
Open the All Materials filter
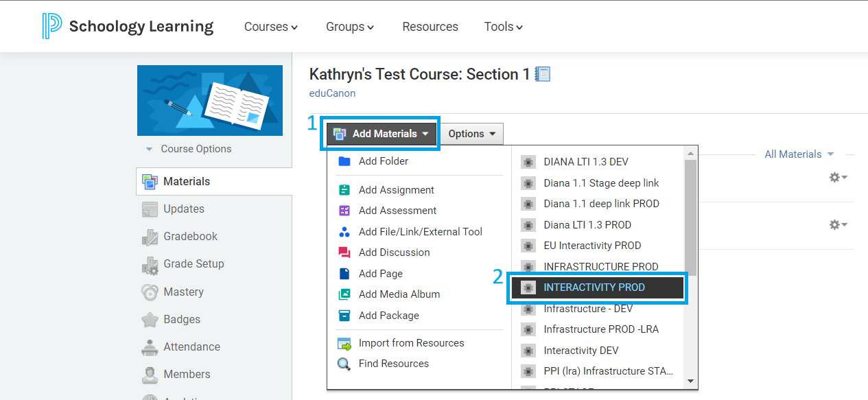(799, 154)
